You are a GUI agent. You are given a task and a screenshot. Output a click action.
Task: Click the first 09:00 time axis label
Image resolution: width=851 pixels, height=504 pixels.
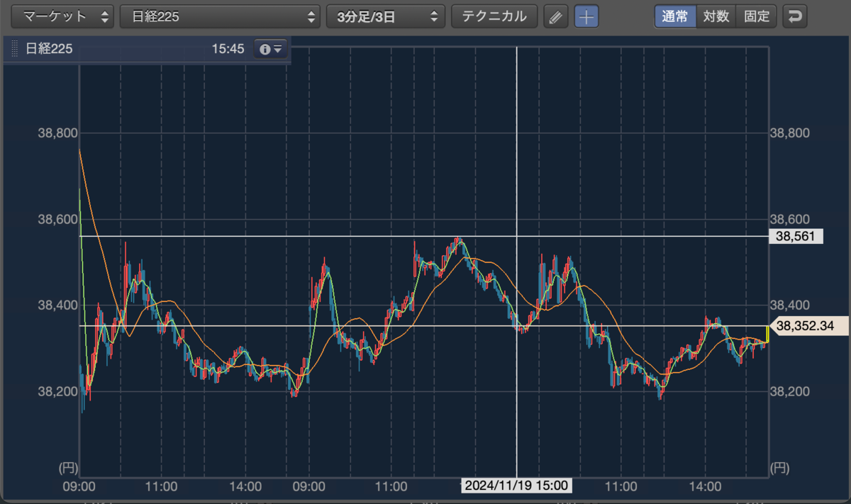[x=79, y=486]
